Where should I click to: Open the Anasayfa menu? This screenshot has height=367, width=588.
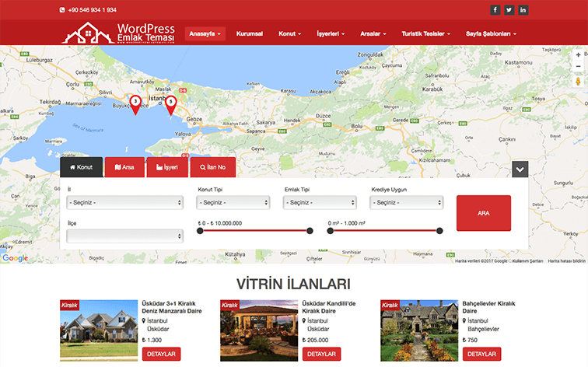click(205, 33)
